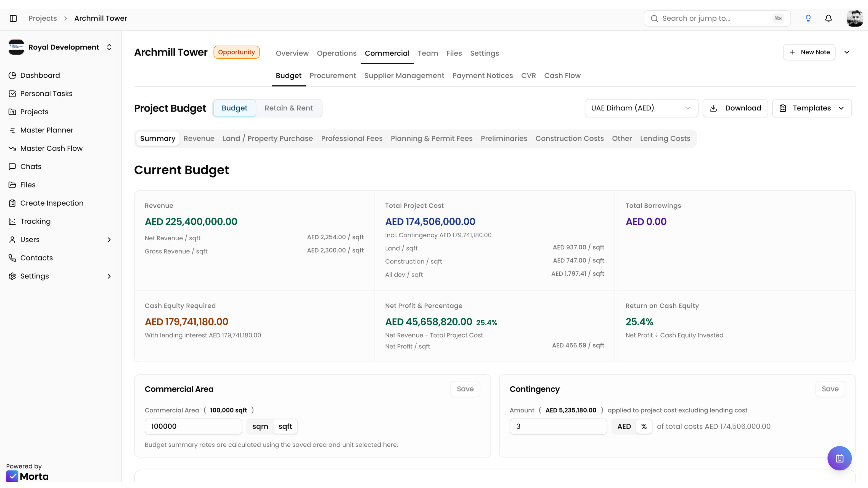This screenshot has width=868, height=488.
Task: Open the chevron menu beside New Note
Action: [847, 52]
